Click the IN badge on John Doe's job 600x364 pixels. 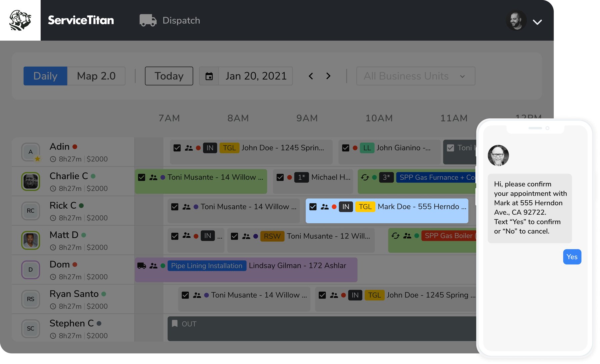pyautogui.click(x=210, y=148)
